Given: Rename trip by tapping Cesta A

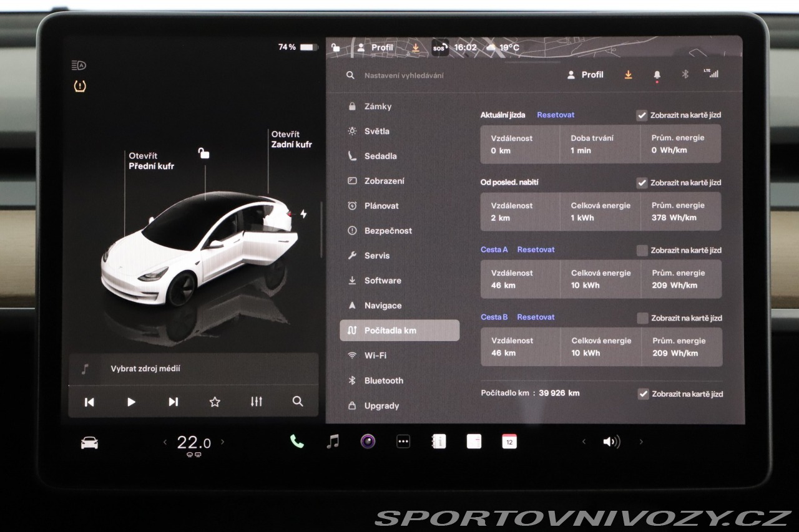Looking at the screenshot, I should (494, 249).
